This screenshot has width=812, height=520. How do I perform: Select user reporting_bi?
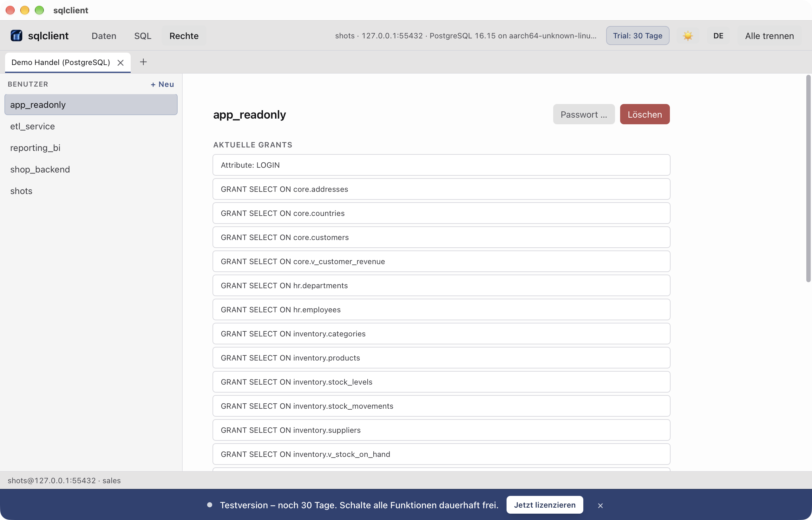[91, 148]
